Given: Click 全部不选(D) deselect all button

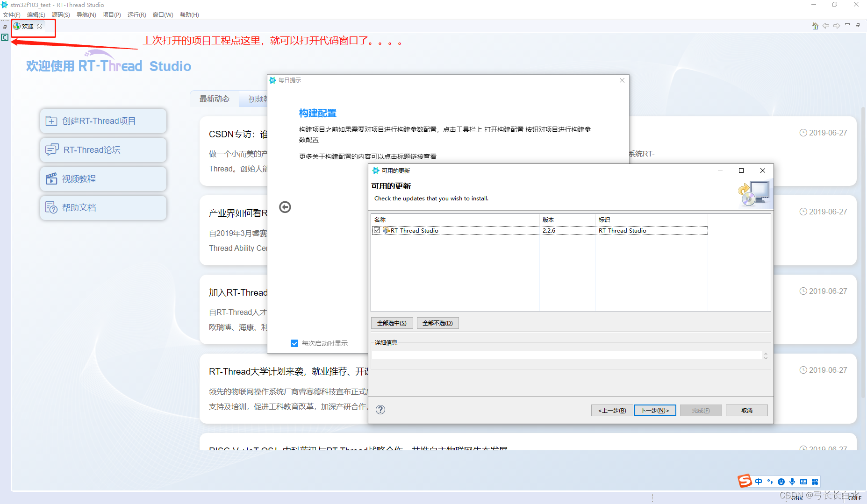Looking at the screenshot, I should click(x=437, y=323).
